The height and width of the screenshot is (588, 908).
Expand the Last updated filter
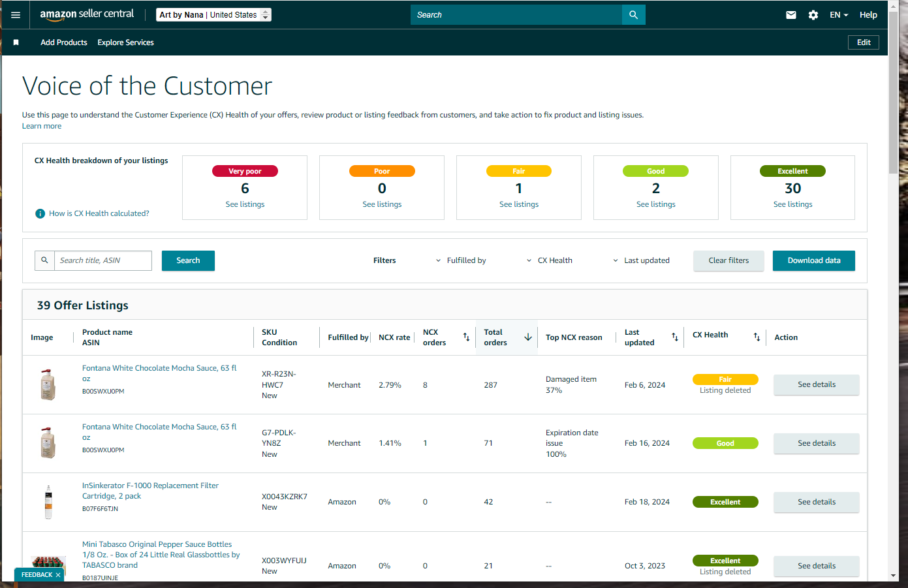(641, 260)
